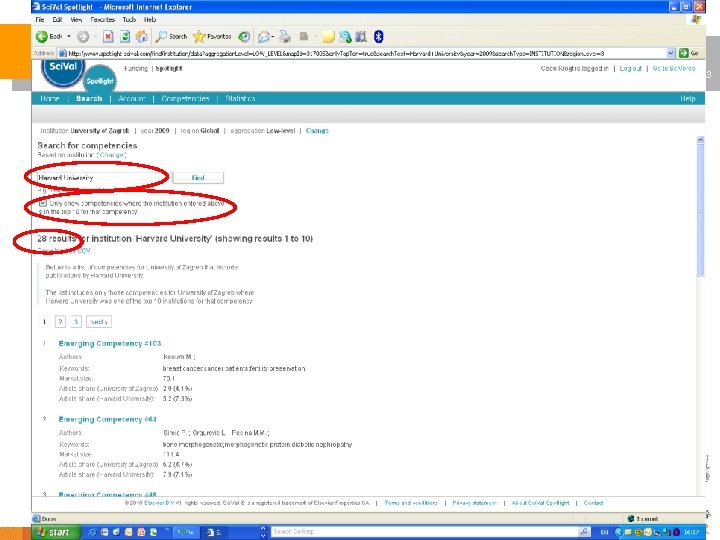Refresh the page using the green arrows icon

pos(125,36)
